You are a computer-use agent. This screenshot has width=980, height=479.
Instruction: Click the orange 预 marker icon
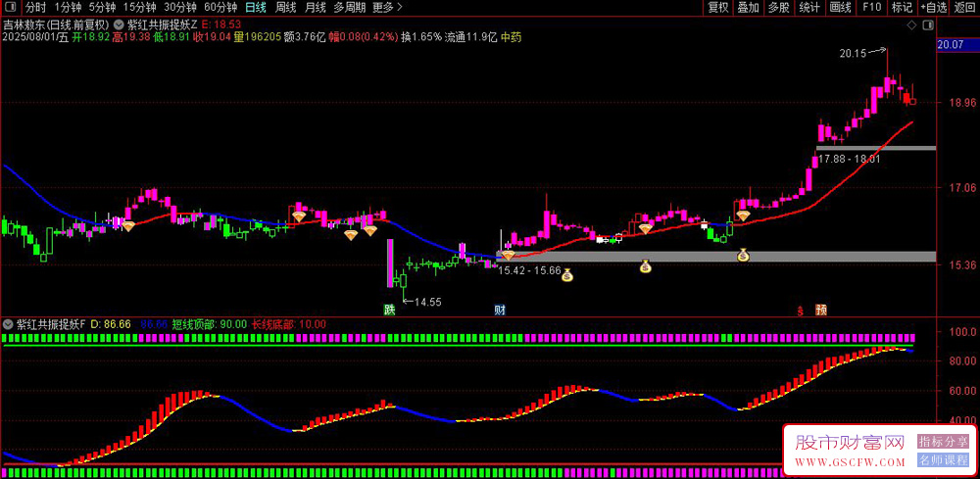pyautogui.click(x=820, y=310)
